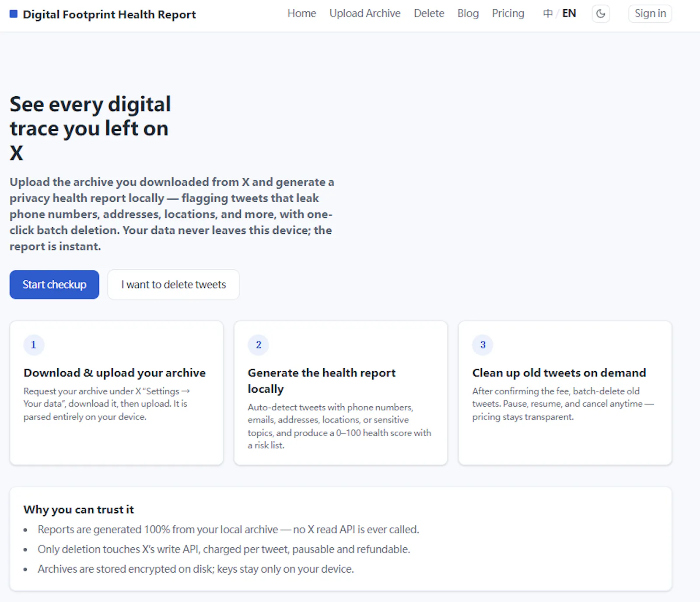Image resolution: width=700 pixels, height=602 pixels.
Task: Select the EN language option
Action: (x=569, y=14)
